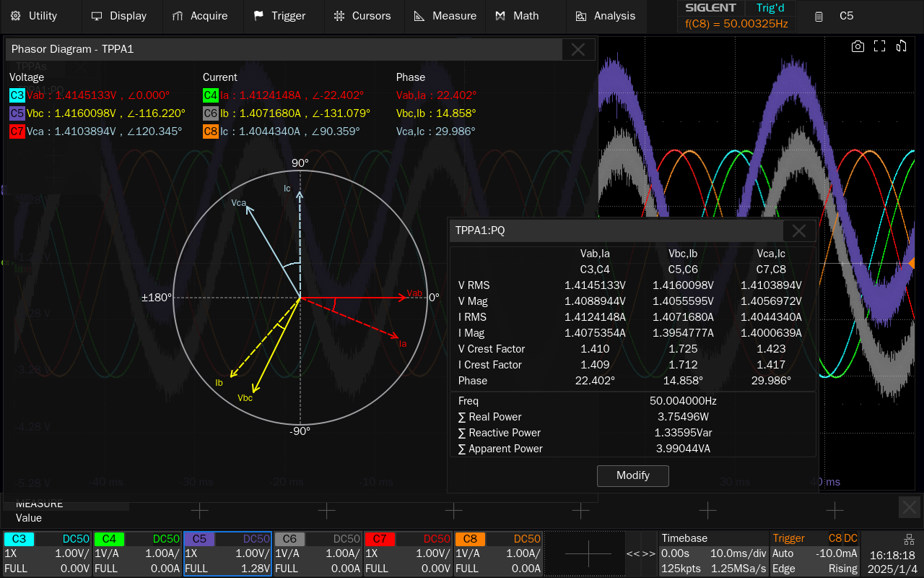Viewport: 924px width, 578px height.
Task: Open the Timebase settings box
Action: tap(714, 553)
